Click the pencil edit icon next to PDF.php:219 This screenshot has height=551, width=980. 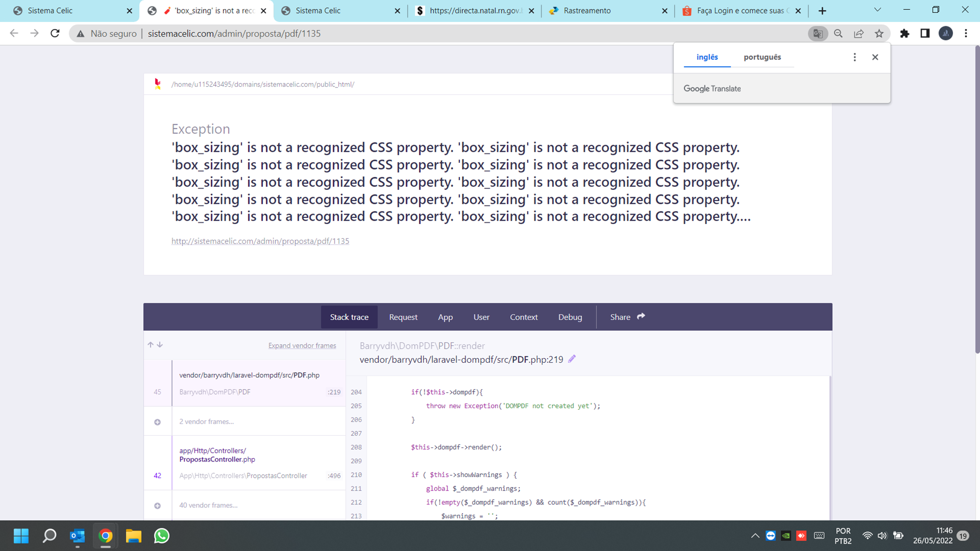click(572, 359)
